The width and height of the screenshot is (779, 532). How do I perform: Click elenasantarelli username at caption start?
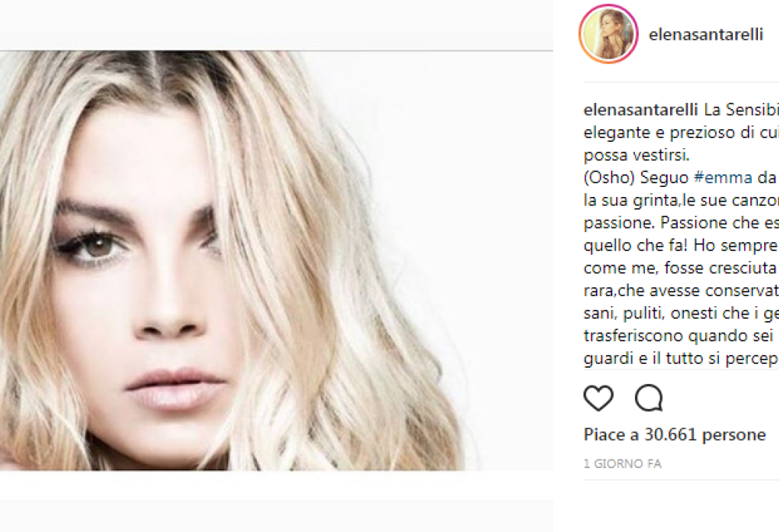tap(641, 110)
